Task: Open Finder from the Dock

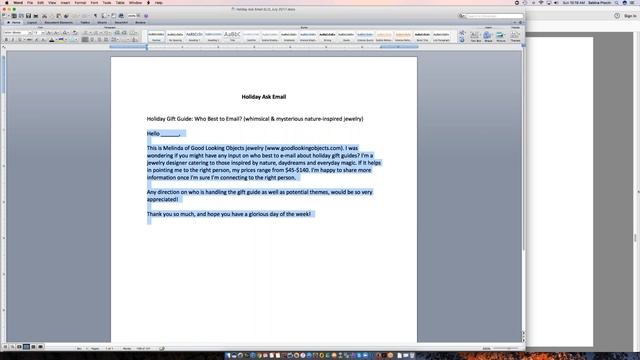Action: (228, 356)
